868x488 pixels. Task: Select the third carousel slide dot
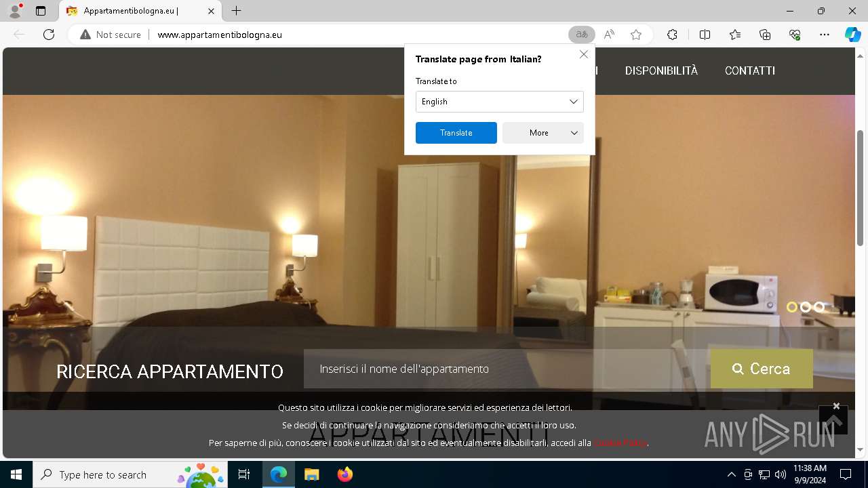coord(819,307)
